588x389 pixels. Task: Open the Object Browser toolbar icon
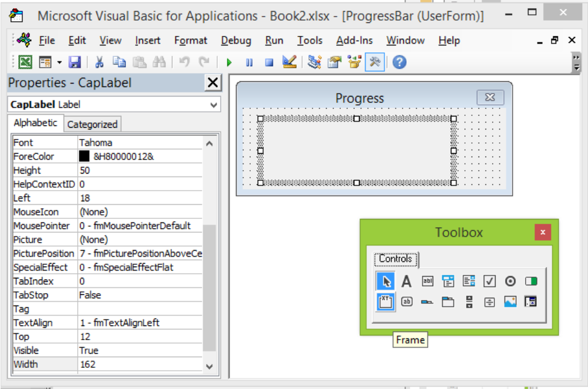(x=354, y=62)
